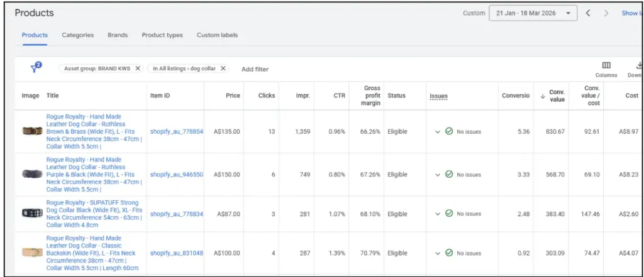
Task: Remove the Asset group BRAND KWS filter
Action: tap(138, 68)
